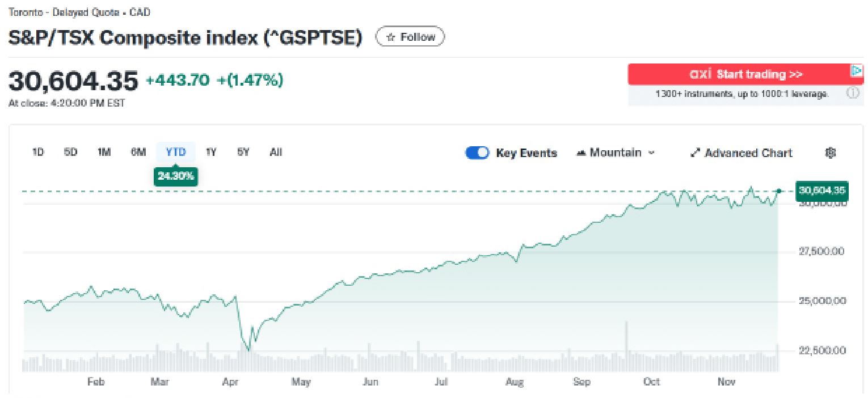The width and height of the screenshot is (868, 398).
Task: Switch to the 6M range
Action: tap(138, 152)
